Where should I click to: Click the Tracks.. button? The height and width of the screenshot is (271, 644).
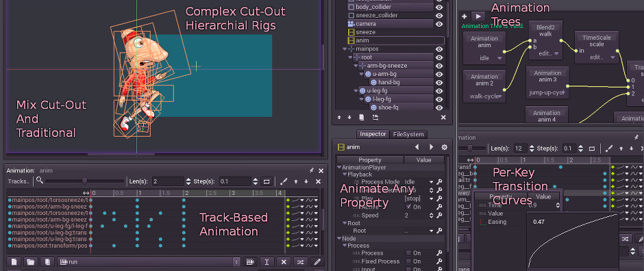pos(19,181)
